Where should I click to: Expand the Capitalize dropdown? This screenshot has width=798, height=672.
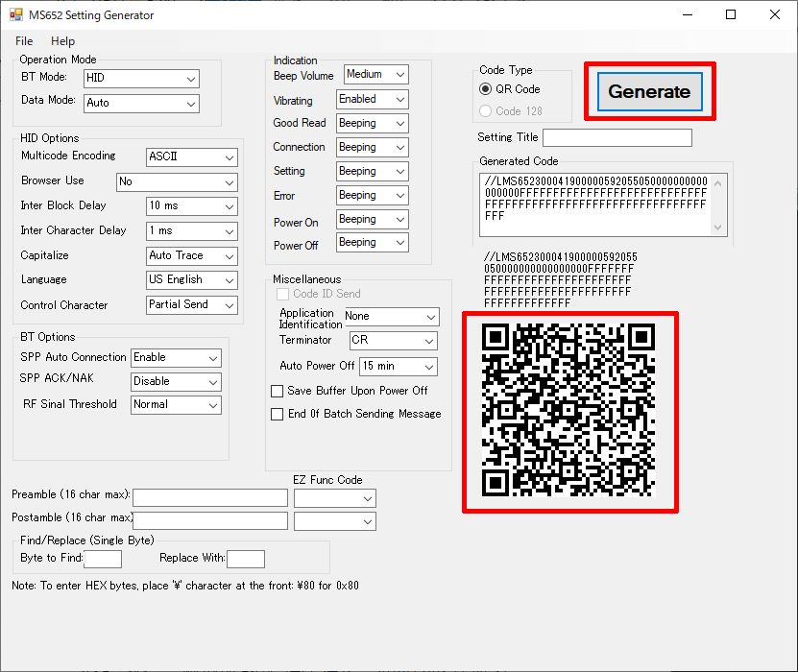192,256
